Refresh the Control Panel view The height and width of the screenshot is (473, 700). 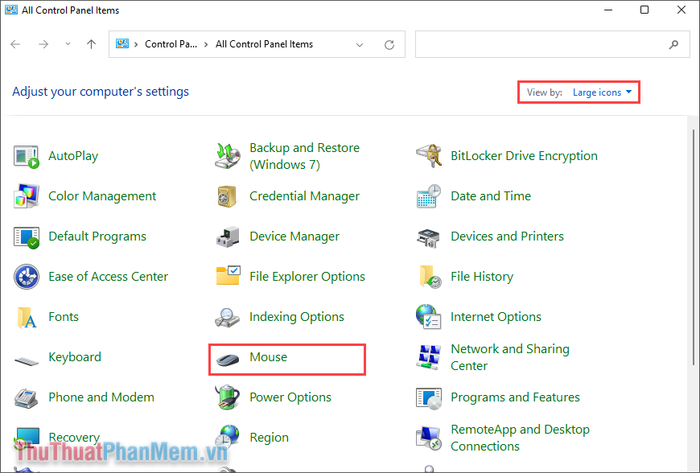pos(389,45)
